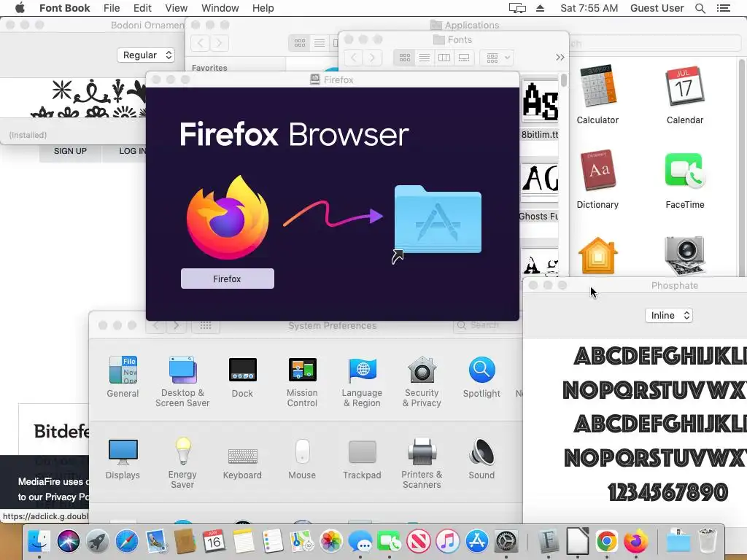Open Notification Center from the menu bar

coord(723,8)
